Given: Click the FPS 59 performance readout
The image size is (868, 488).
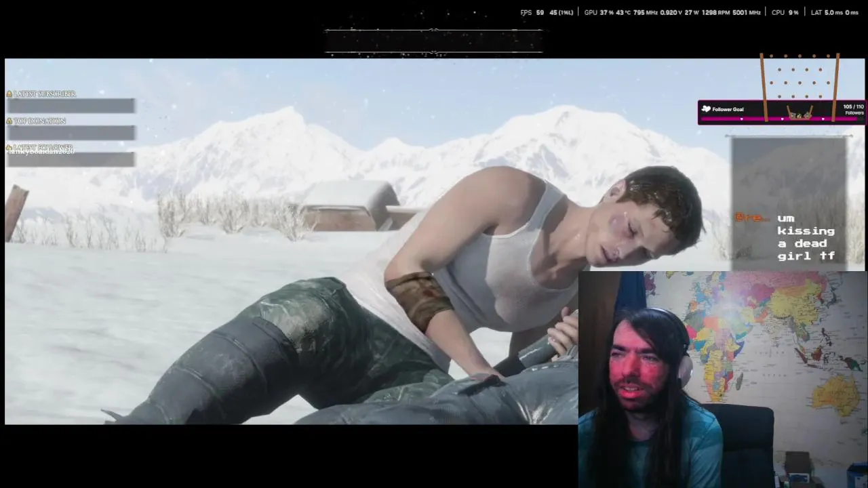Looking at the screenshot, I should pyautogui.click(x=532, y=12).
